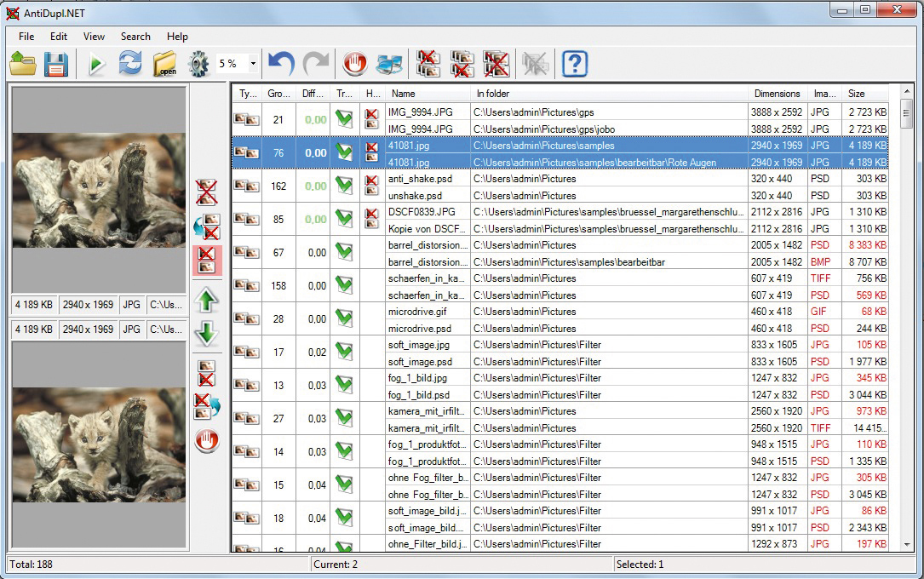
Task: Click the pink-highlighted delete first image icon
Action: pyautogui.click(x=206, y=259)
